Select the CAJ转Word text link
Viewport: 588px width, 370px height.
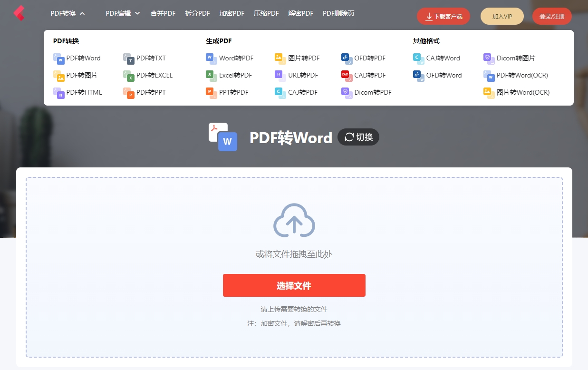(443, 58)
